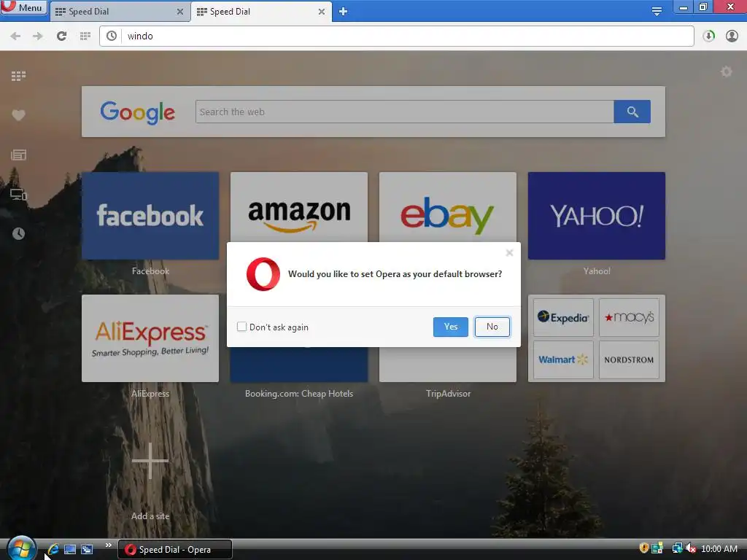Click the Google search field
This screenshot has width=747, height=560.
404,112
